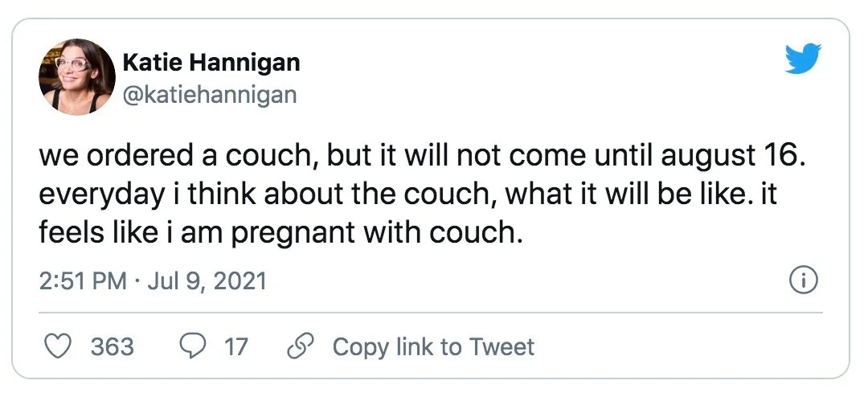Click the 363 likes count

[x=112, y=346]
